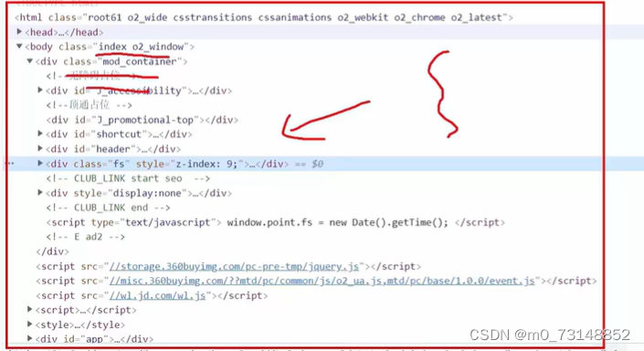The height and width of the screenshot is (351, 644).
Task: Expand the J_accessibility div node
Action: click(40, 90)
